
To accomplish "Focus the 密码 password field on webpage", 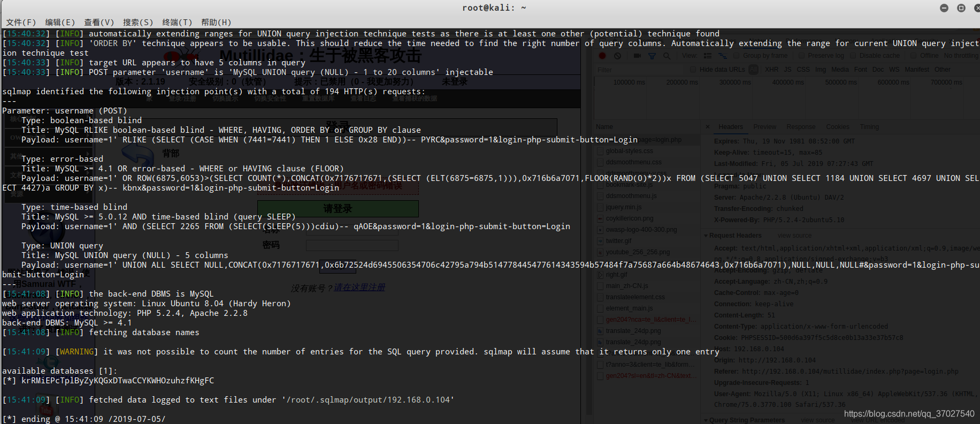I will coord(352,245).
